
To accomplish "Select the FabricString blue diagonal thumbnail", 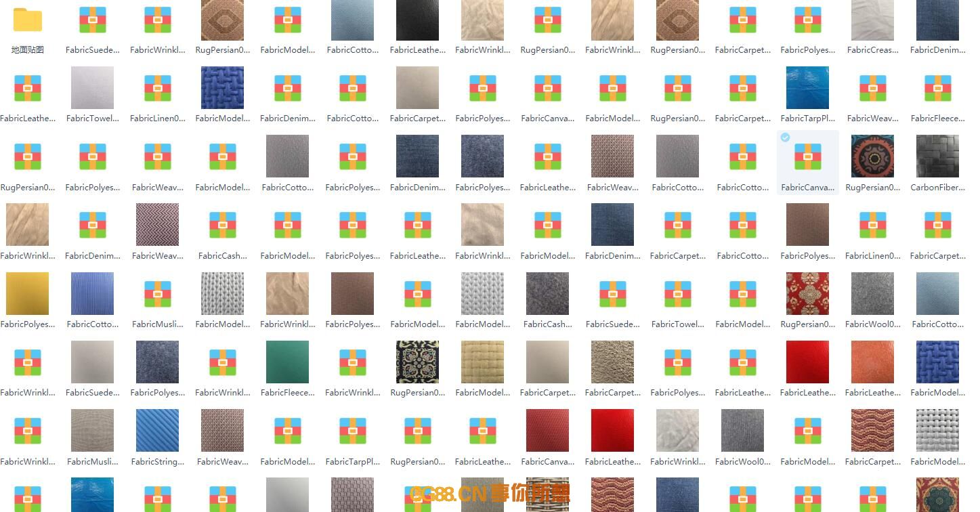I will click(157, 430).
